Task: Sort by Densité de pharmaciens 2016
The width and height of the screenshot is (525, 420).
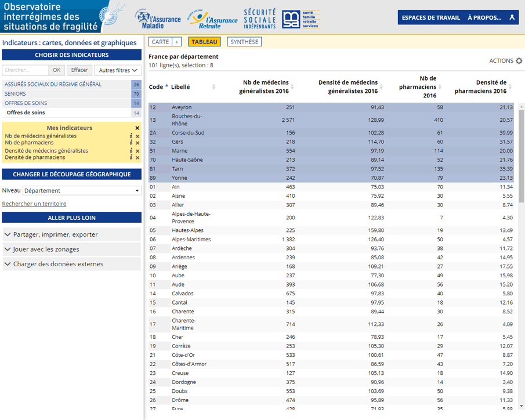Action: 510,87
